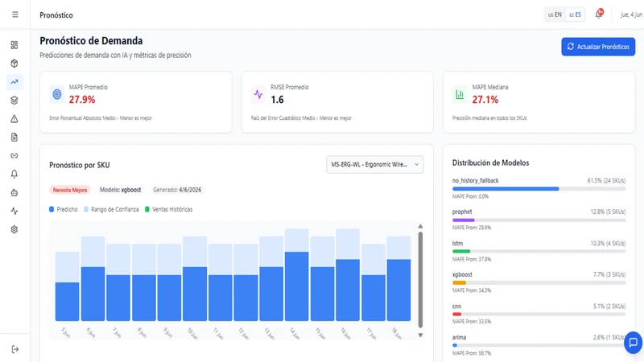Open the document reports icon in sidebar
Image resolution: width=644 pixels, height=362 pixels.
click(14, 138)
